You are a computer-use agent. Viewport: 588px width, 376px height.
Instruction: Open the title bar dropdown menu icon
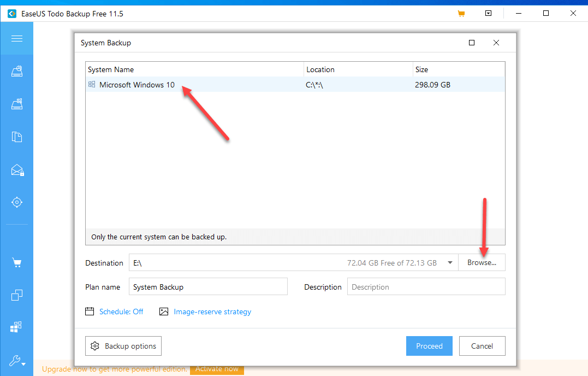coord(488,13)
